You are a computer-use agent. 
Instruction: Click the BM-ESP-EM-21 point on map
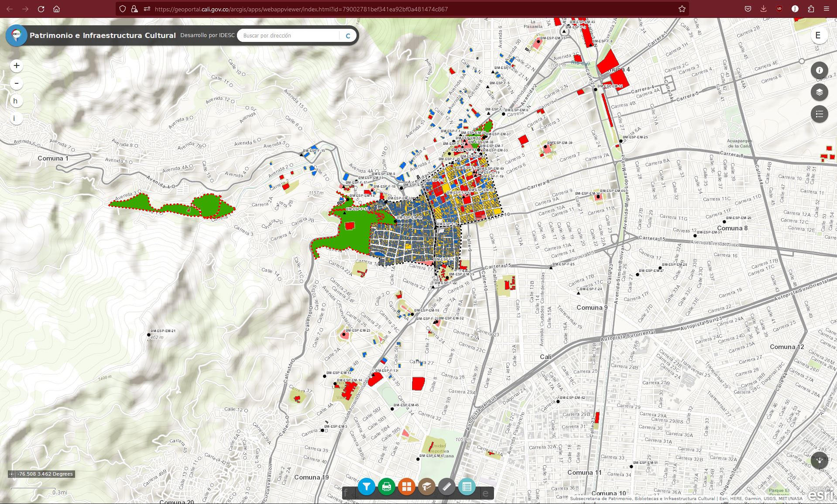pos(149,335)
